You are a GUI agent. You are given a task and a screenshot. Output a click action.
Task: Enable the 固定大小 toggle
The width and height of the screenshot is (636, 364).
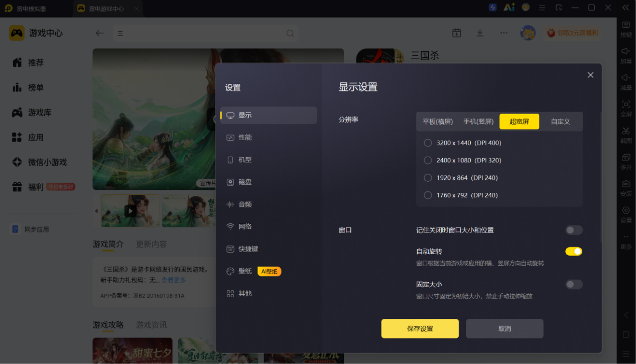[x=574, y=285]
